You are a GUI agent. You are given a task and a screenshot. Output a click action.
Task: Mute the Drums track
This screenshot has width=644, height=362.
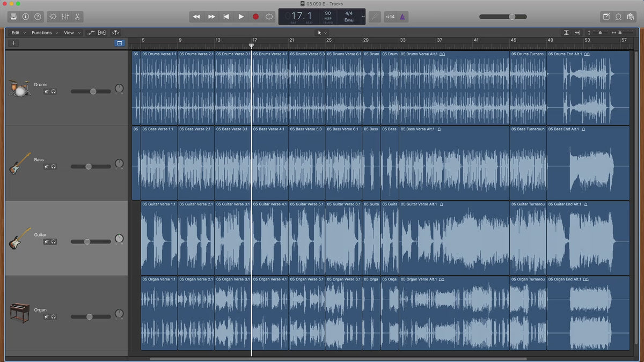[x=47, y=92]
